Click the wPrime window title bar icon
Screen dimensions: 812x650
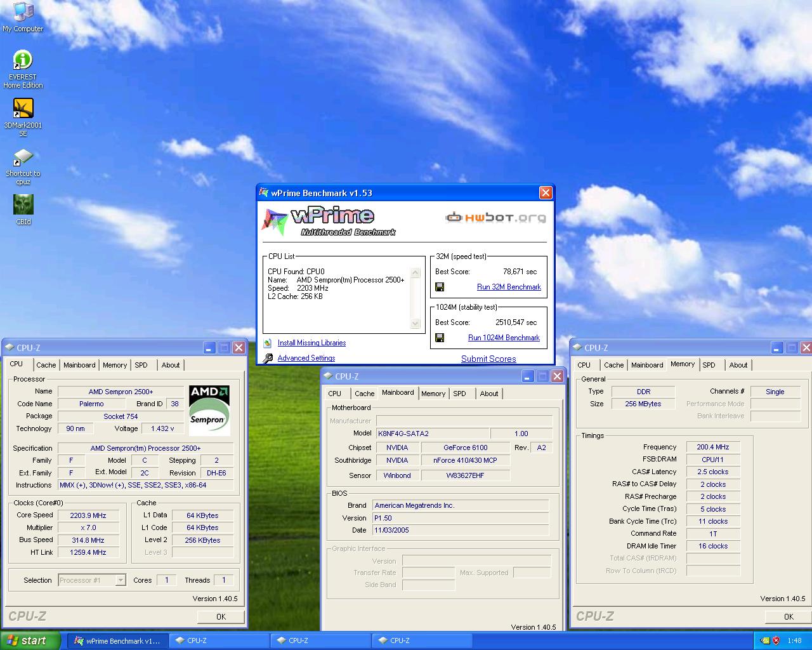coord(265,193)
